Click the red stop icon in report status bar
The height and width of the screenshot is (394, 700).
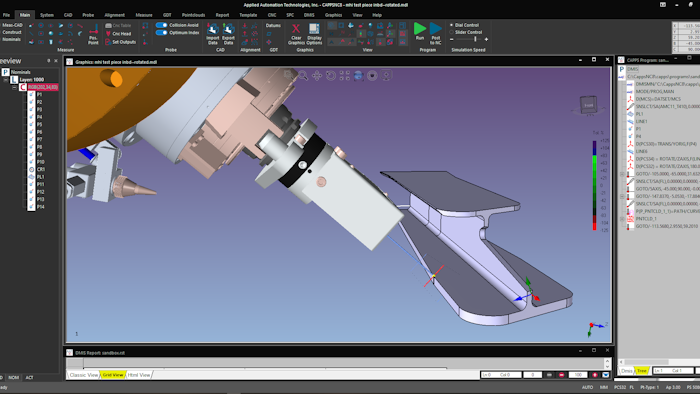click(562, 375)
